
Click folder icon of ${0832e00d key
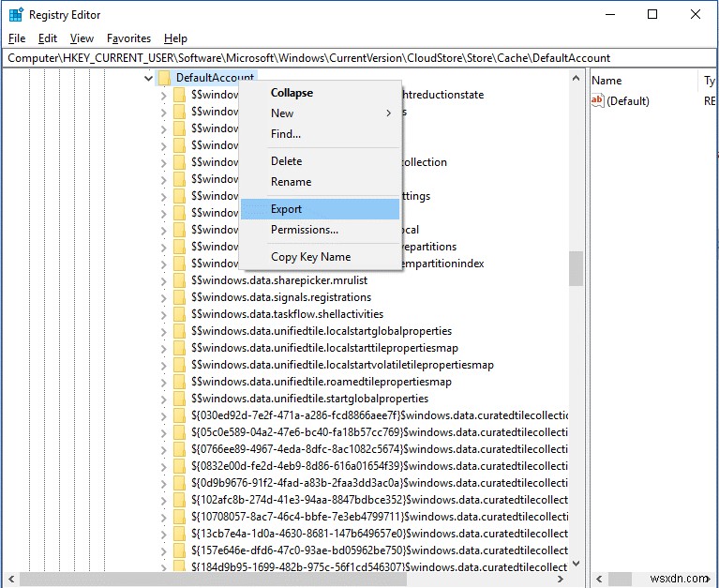(179, 466)
